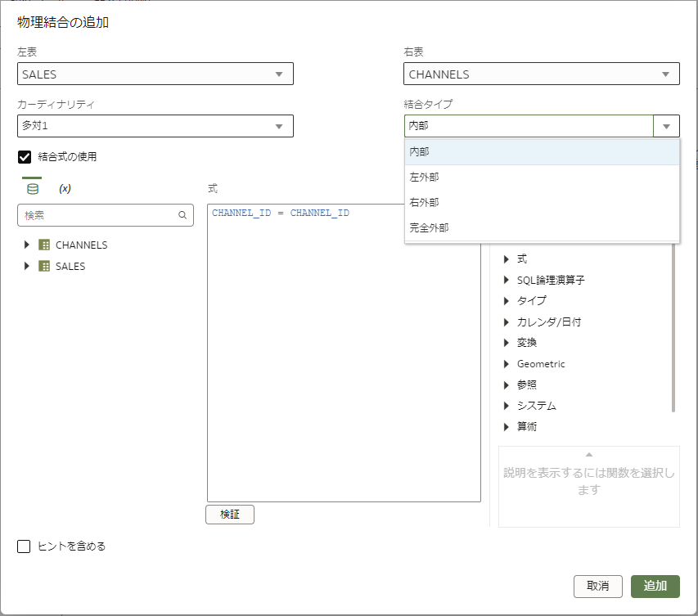698x616 pixels.
Task: Expand the システム function category
Action: pyautogui.click(x=507, y=406)
